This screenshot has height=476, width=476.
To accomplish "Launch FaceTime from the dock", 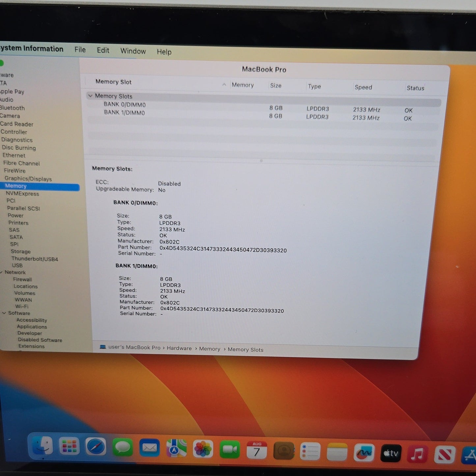I will [230, 449].
